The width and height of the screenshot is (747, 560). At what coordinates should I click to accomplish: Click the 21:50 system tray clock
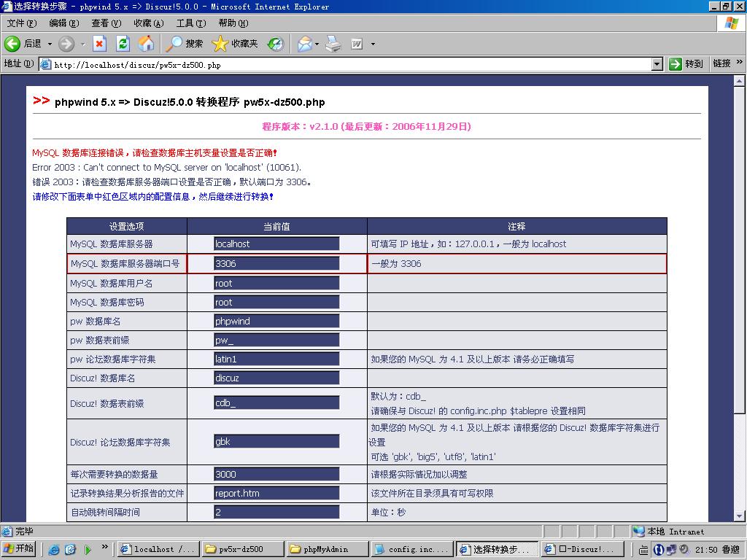(x=706, y=550)
